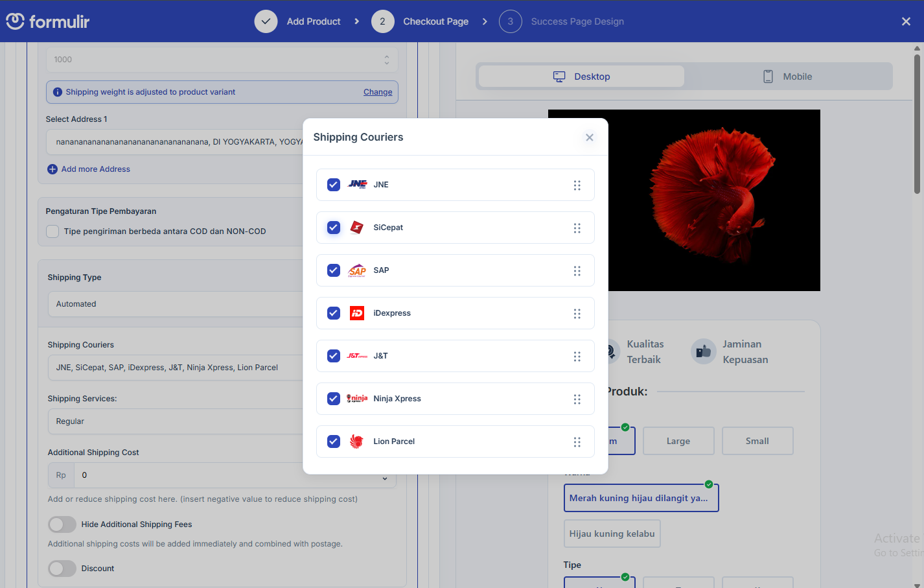Switch to the Mobile preview tab
The width and height of the screenshot is (924, 588).
[788, 76]
